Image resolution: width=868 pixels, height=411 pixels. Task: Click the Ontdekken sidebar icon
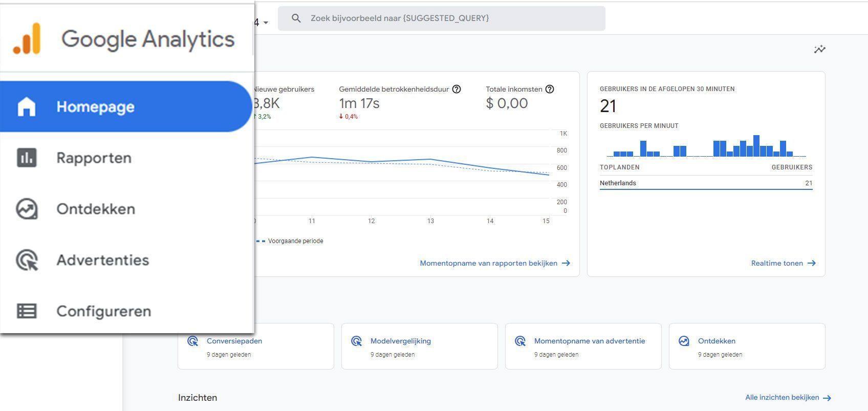tap(27, 209)
